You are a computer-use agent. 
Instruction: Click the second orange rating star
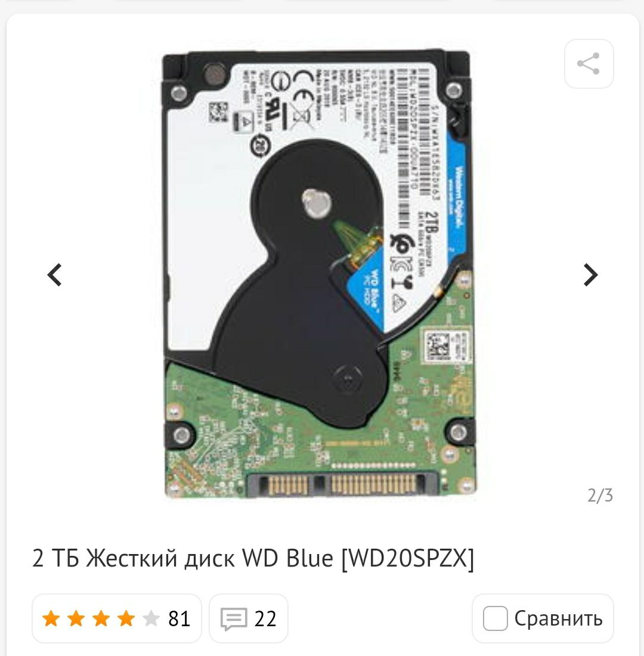pos(76,618)
